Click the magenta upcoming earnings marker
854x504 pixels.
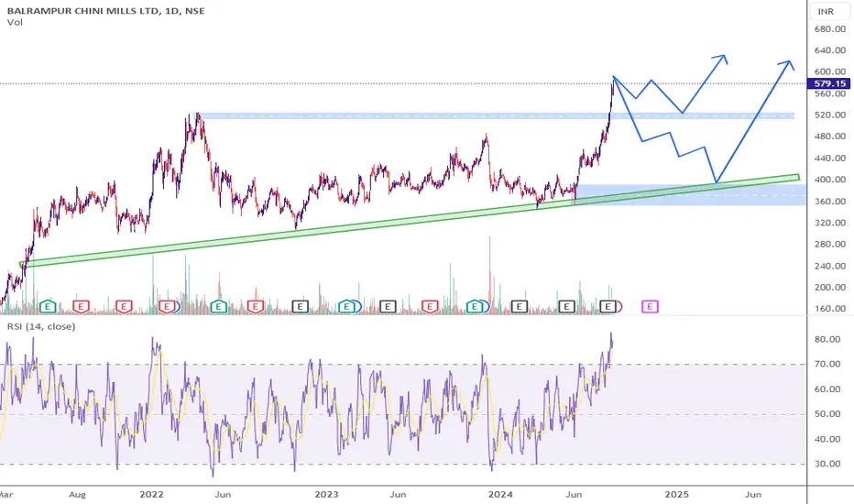[x=650, y=307]
